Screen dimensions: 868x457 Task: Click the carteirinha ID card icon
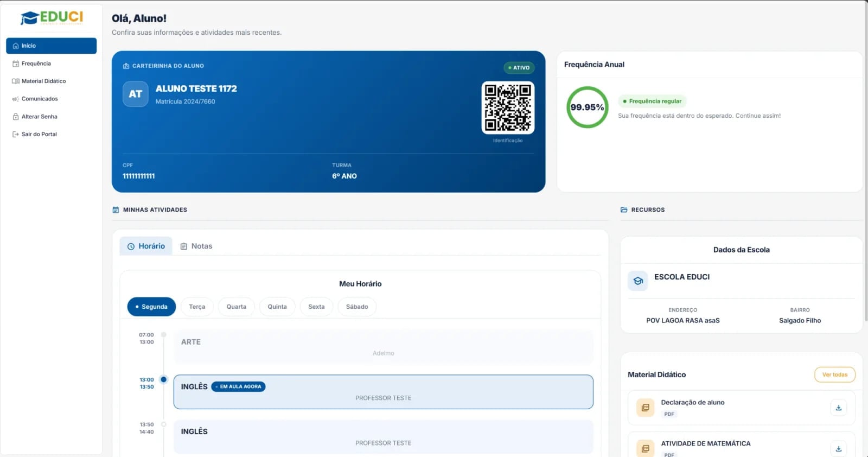(x=126, y=66)
